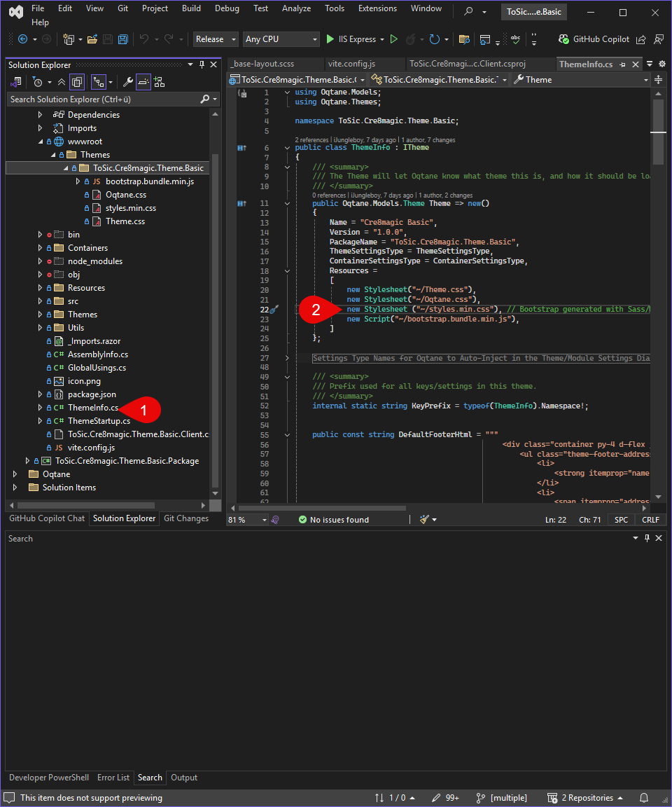Select styles.min.css in the tree

(x=131, y=208)
